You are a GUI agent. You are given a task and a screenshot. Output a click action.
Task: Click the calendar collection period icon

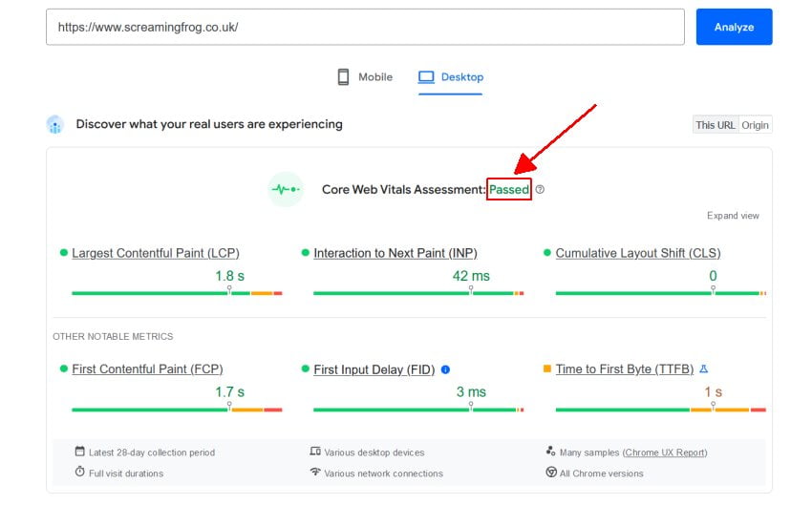[x=79, y=452]
